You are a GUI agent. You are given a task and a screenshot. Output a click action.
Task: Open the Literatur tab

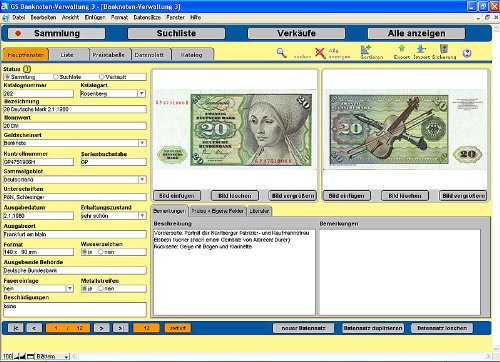pos(259,211)
